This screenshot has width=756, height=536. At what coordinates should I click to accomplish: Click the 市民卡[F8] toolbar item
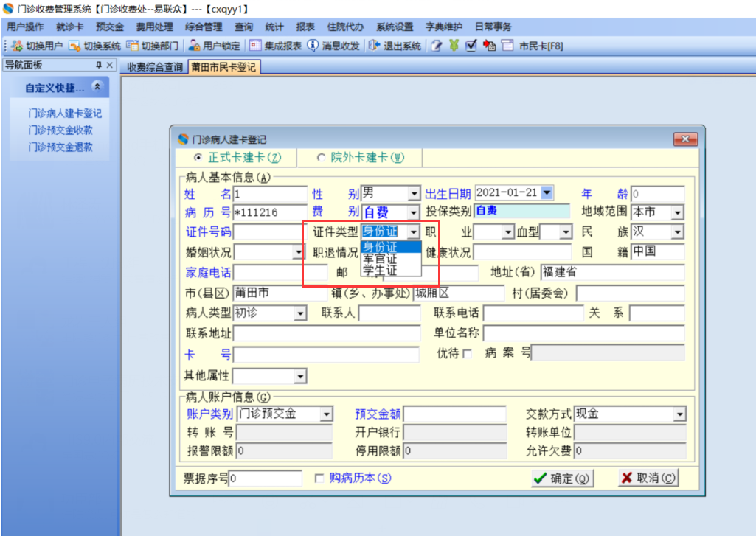(541, 46)
